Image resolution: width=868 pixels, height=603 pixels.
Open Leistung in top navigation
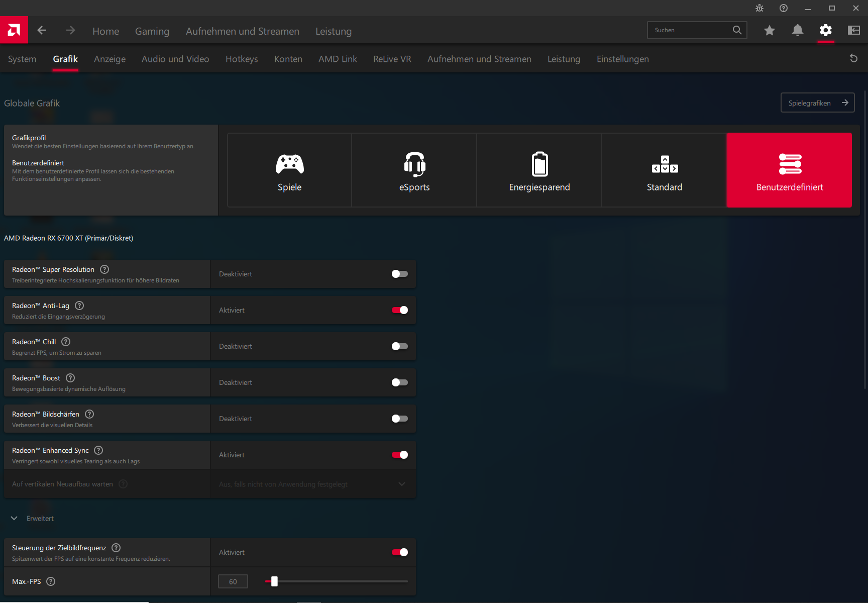point(334,31)
